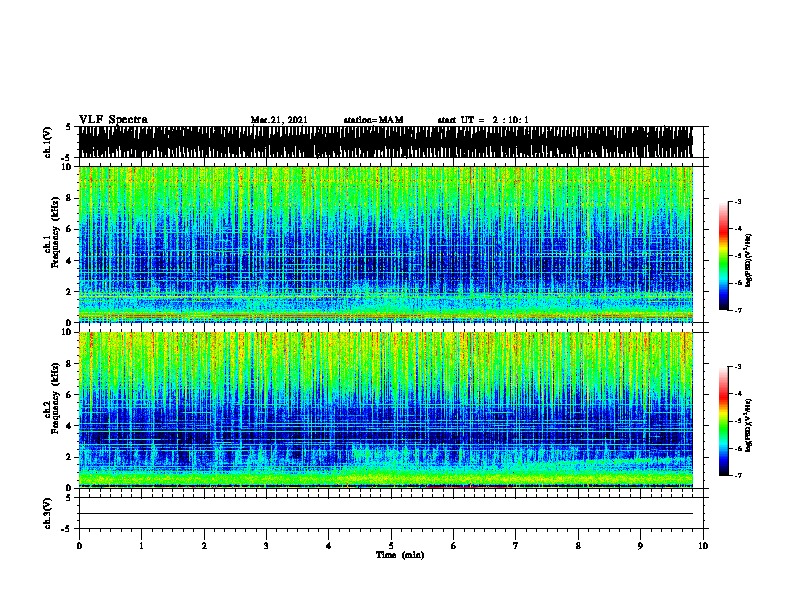Click the ch.1 frequency axis "4" tick label

pos(69,261)
